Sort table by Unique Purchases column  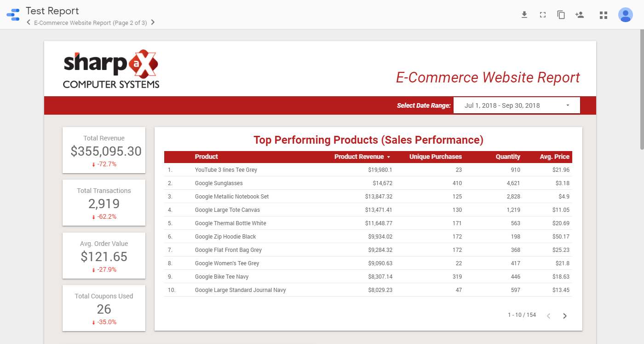(x=436, y=157)
